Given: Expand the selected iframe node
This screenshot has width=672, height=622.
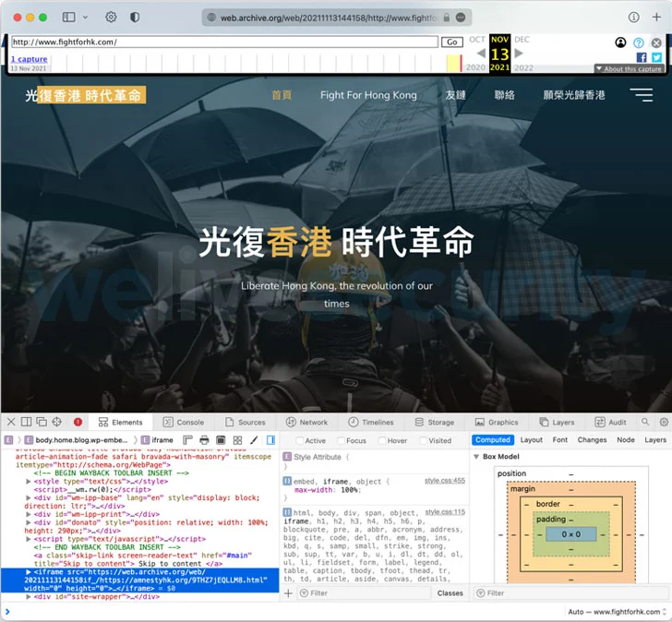Looking at the screenshot, I should pos(29,572).
